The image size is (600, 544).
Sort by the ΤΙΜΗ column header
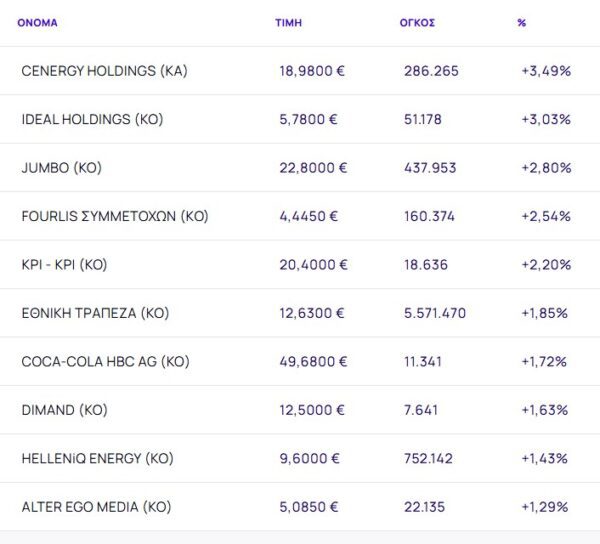(288, 22)
